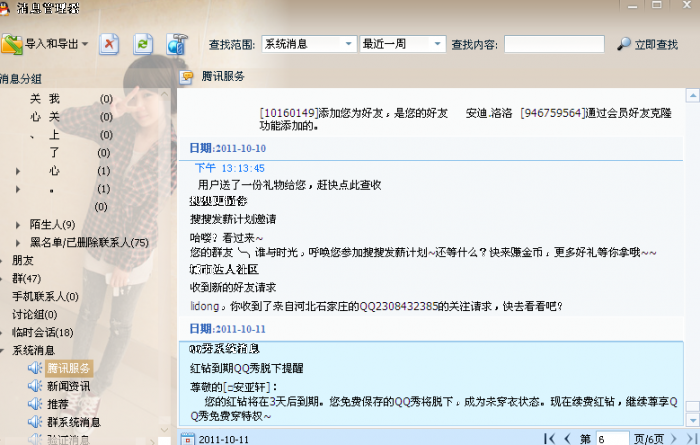Go to last page of messages
The image size is (700, 445).
coord(692,439)
